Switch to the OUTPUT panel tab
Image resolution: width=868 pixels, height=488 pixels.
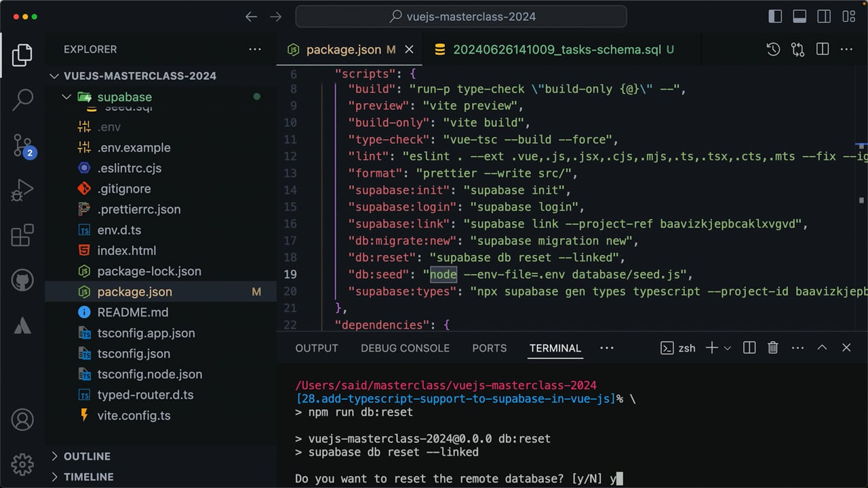317,348
